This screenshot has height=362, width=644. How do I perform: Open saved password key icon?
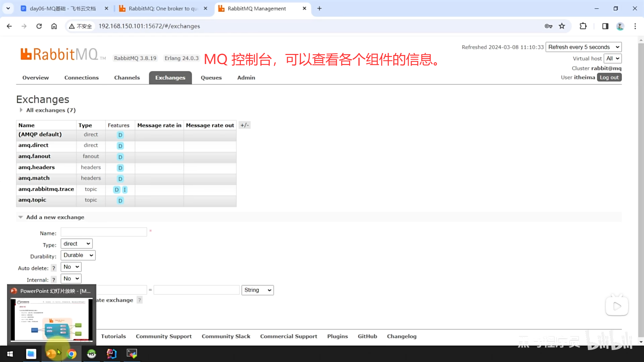click(x=548, y=26)
